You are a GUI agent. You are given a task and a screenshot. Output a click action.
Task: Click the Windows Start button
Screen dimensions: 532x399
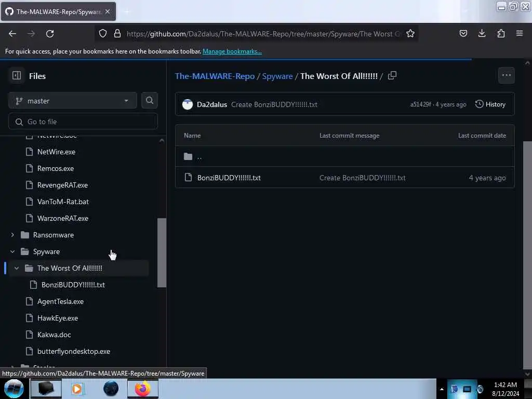(x=14, y=389)
